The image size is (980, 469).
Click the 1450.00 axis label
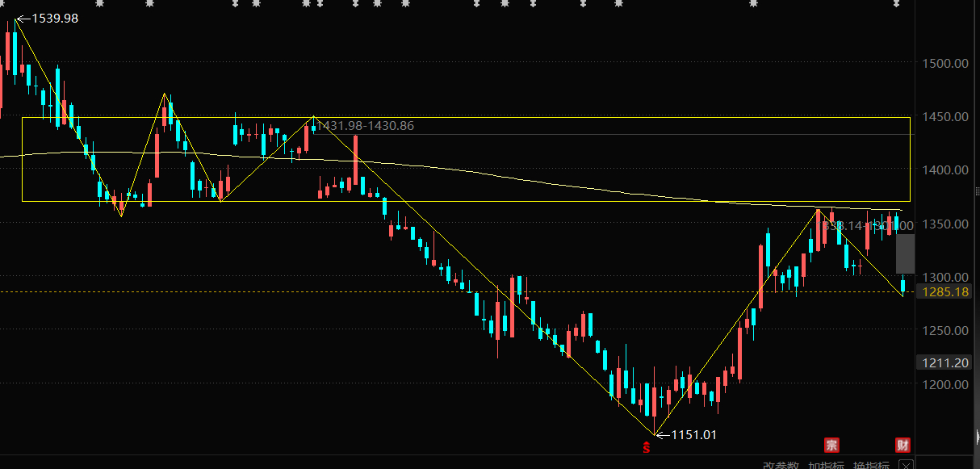coord(944,116)
